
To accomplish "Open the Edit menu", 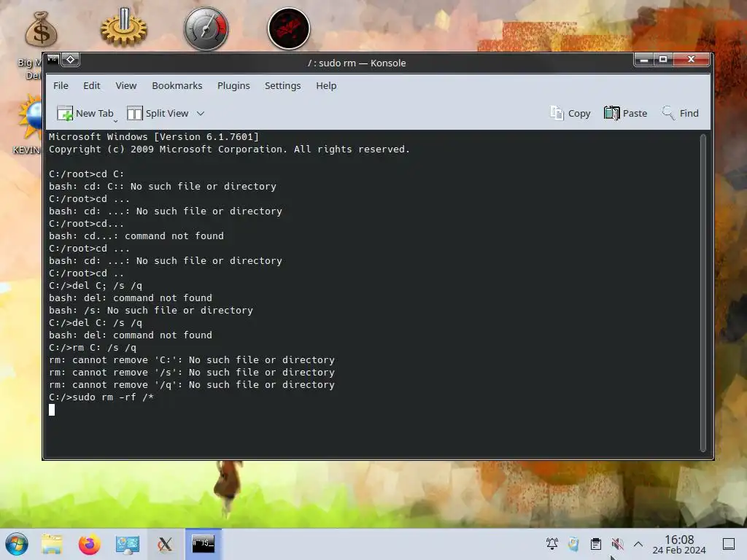I will click(91, 86).
